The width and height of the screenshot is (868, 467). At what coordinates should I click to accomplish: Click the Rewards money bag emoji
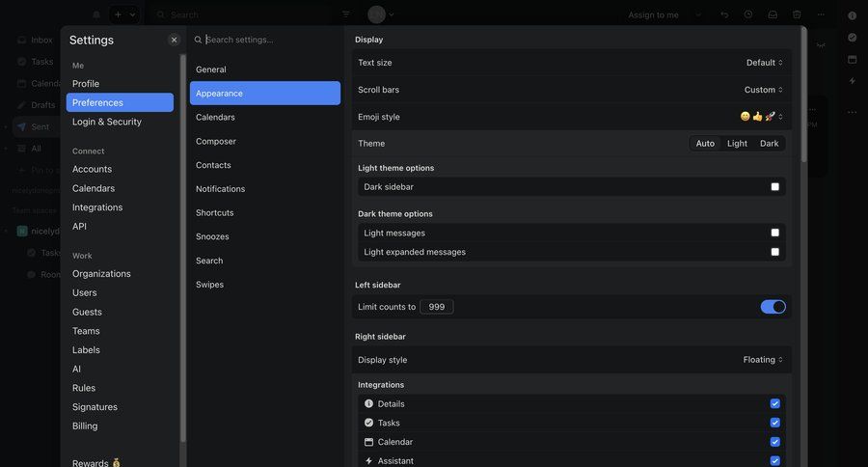tap(117, 462)
